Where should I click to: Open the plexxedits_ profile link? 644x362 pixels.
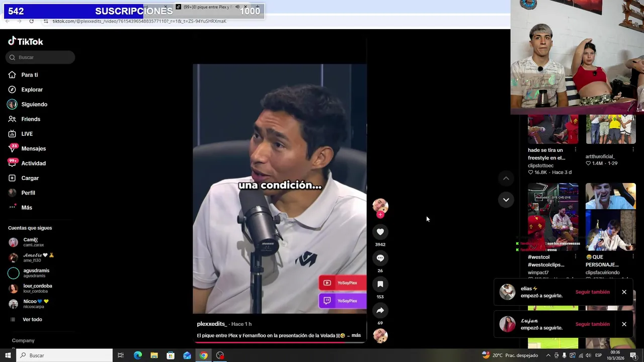coord(212,324)
